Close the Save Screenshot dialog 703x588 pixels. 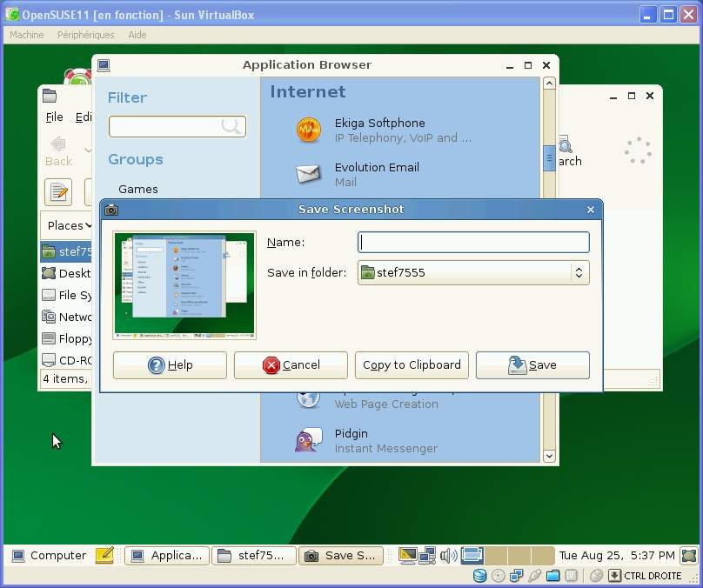click(591, 210)
